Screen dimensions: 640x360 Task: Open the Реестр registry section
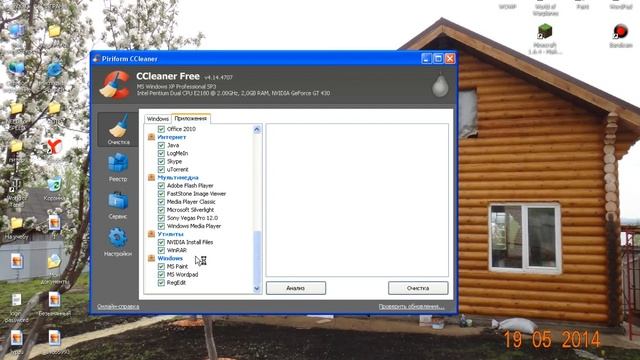pos(118,167)
